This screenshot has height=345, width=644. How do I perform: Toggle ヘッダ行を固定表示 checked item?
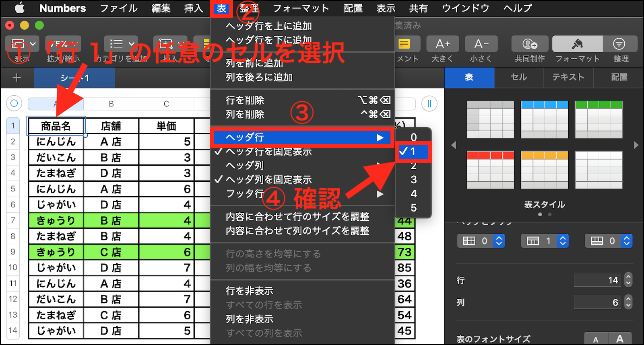pos(302,152)
